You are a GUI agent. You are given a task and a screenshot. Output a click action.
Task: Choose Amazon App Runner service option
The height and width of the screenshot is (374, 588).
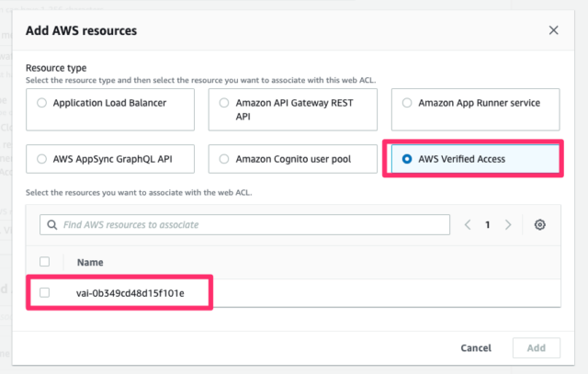click(x=476, y=109)
